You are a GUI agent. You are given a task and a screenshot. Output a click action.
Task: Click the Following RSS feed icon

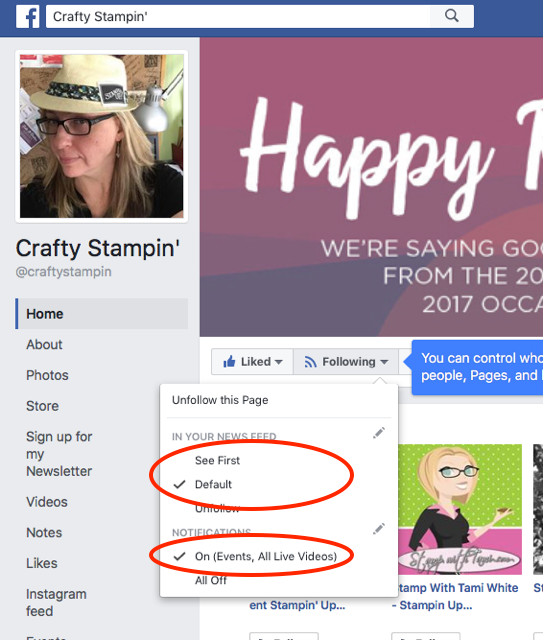click(x=310, y=362)
